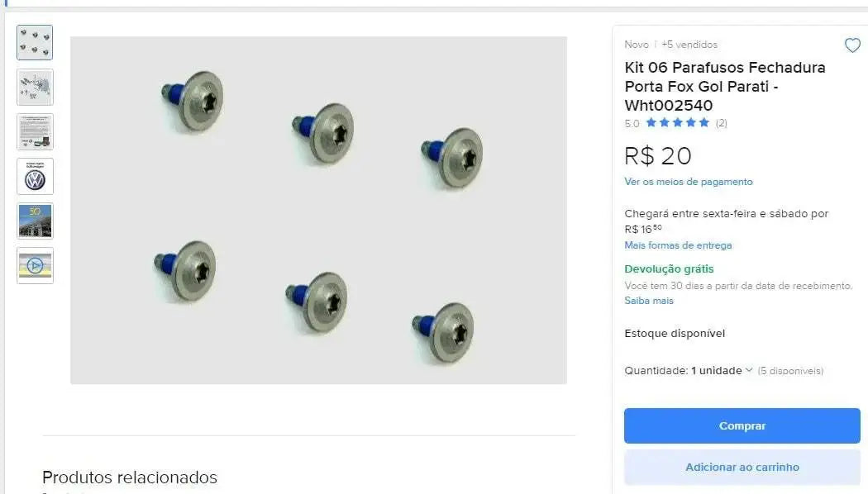Click the Devolução grátis label
The image size is (868, 494).
coord(669,268)
